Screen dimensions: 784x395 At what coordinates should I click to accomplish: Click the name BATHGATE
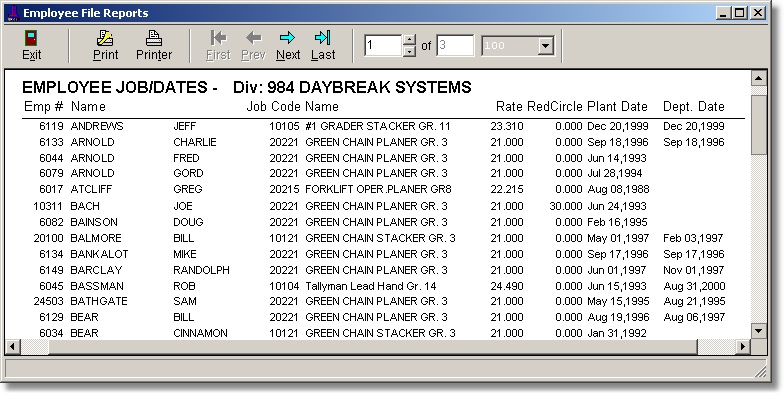click(99, 301)
